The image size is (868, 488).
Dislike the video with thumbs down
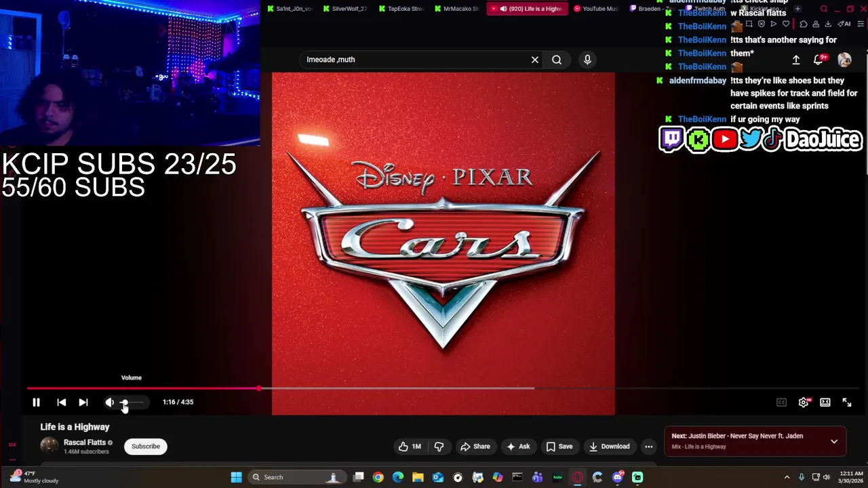pos(439,446)
